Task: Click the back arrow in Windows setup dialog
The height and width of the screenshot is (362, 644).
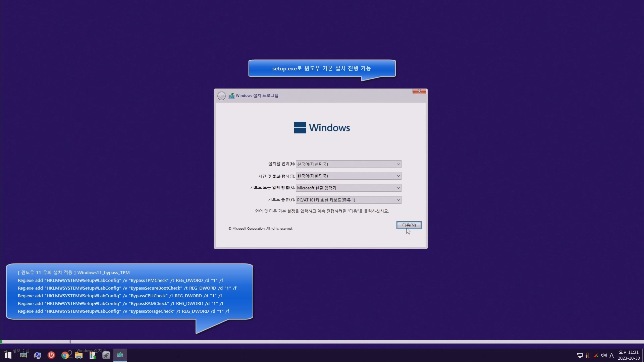Action: pyautogui.click(x=221, y=96)
